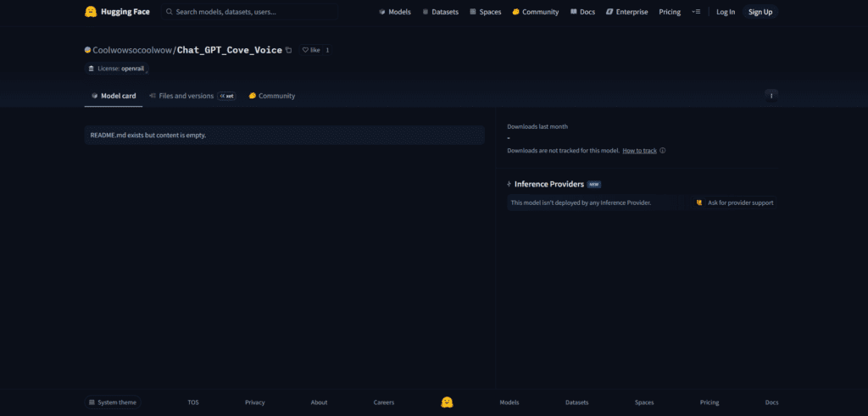The width and height of the screenshot is (868, 416).
Task: Open the Community nav item in header
Action: click(536, 12)
